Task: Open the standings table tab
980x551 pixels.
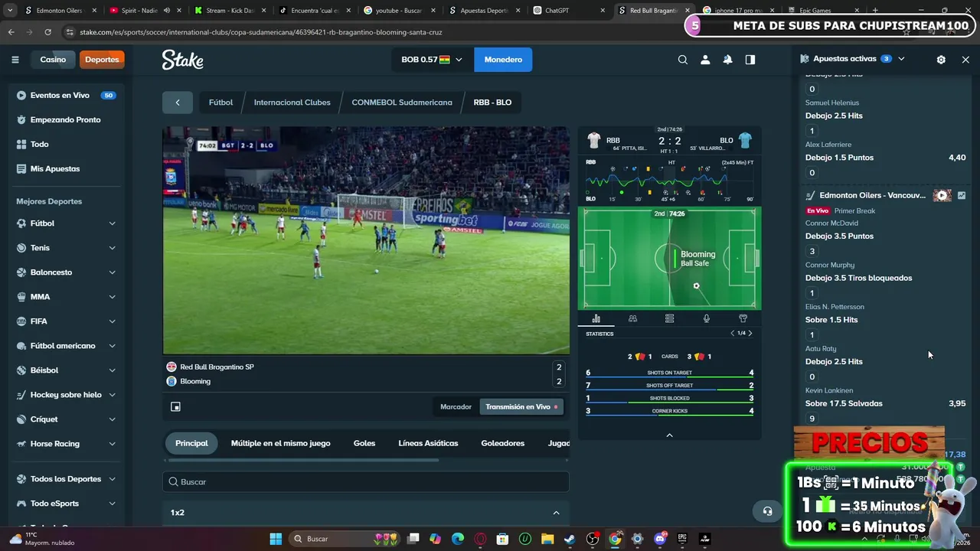Action: pos(669,318)
